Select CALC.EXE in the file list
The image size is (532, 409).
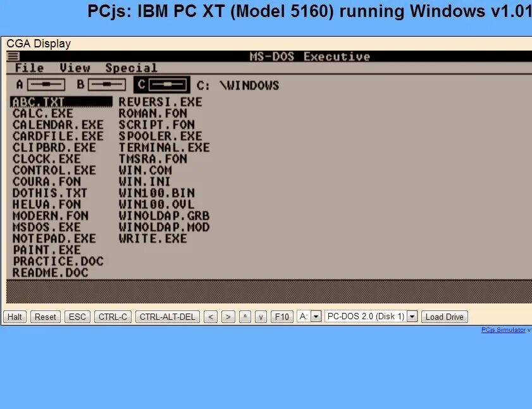43,113
